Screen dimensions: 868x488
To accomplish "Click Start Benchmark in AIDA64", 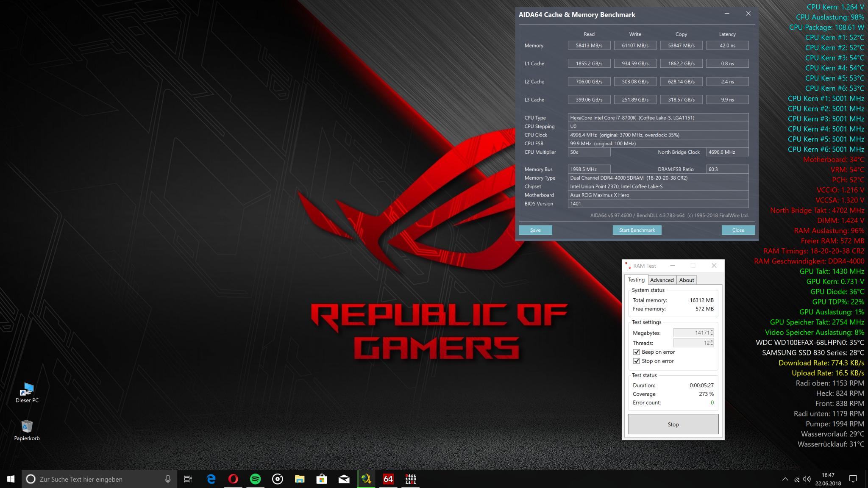I will coord(637,230).
